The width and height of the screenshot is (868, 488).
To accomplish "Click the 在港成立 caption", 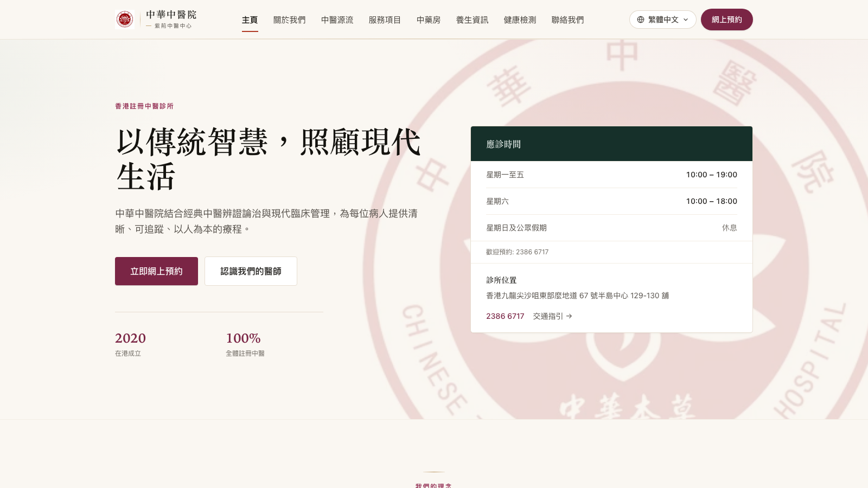I will (x=128, y=354).
